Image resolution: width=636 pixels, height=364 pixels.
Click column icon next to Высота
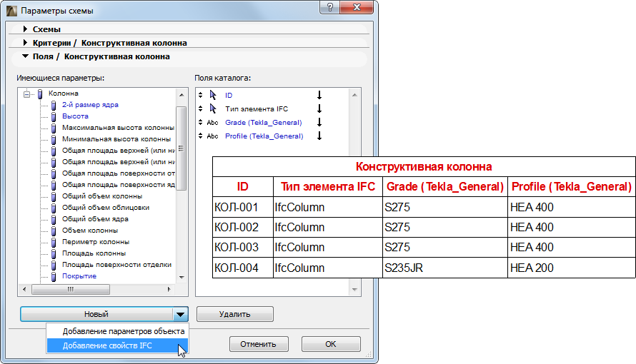pos(54,116)
